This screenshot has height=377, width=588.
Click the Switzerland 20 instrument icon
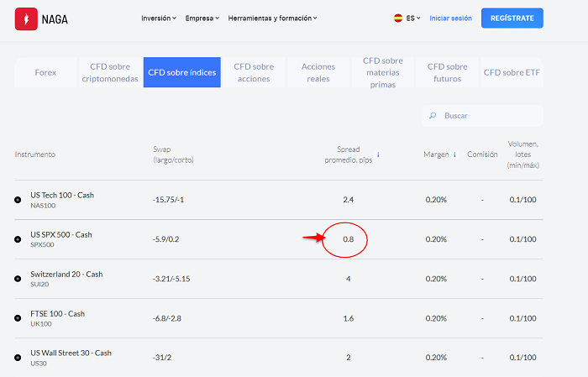pos(18,279)
